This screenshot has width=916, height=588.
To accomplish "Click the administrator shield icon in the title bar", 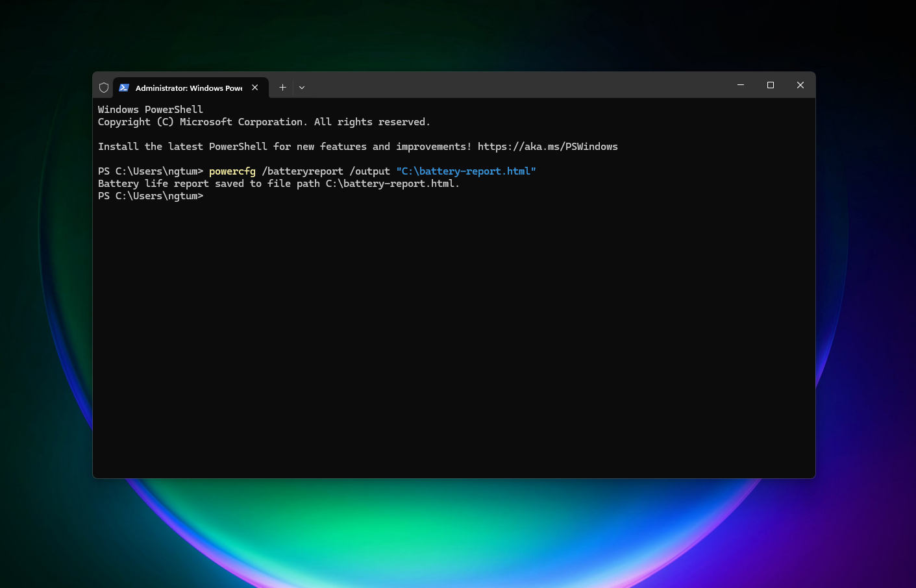I will click(x=104, y=88).
